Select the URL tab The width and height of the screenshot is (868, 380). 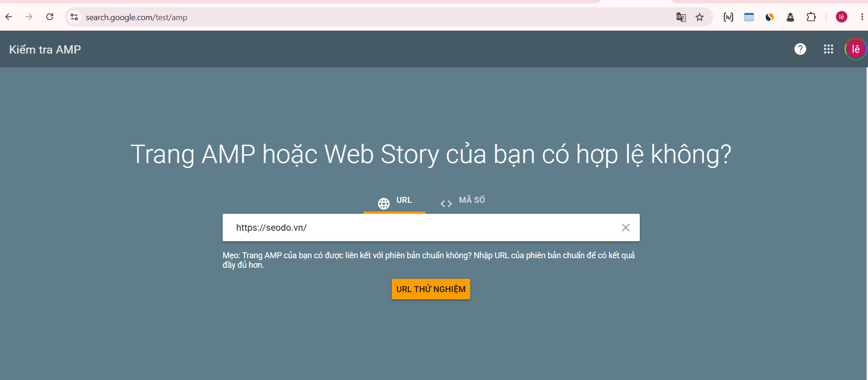click(395, 201)
